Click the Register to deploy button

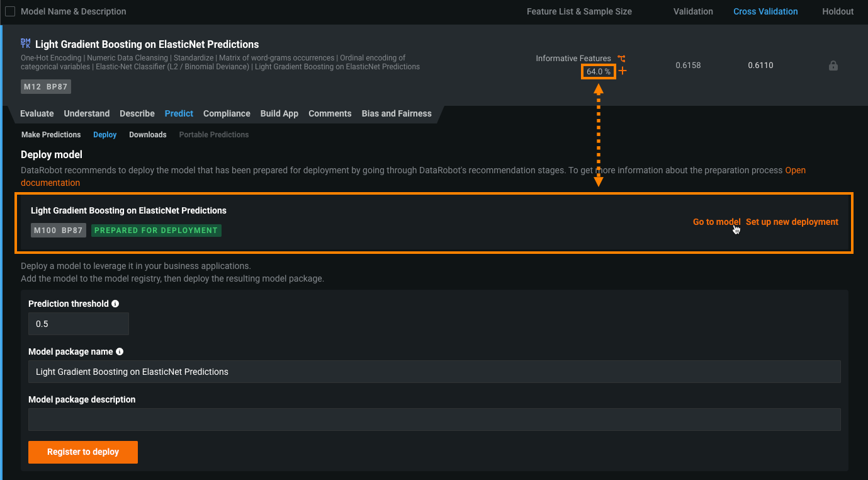[83, 452]
